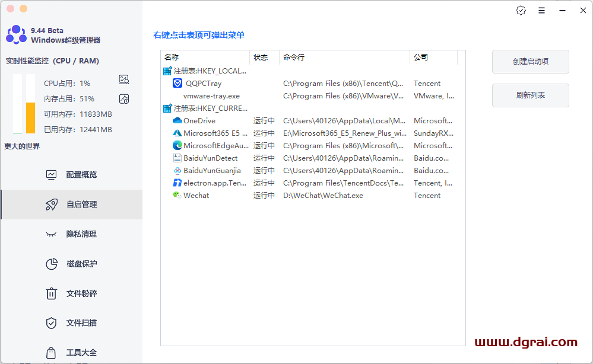Click the electron.app.Ten... Tencent Docs icon
This screenshot has height=364, width=593.
pyautogui.click(x=177, y=183)
